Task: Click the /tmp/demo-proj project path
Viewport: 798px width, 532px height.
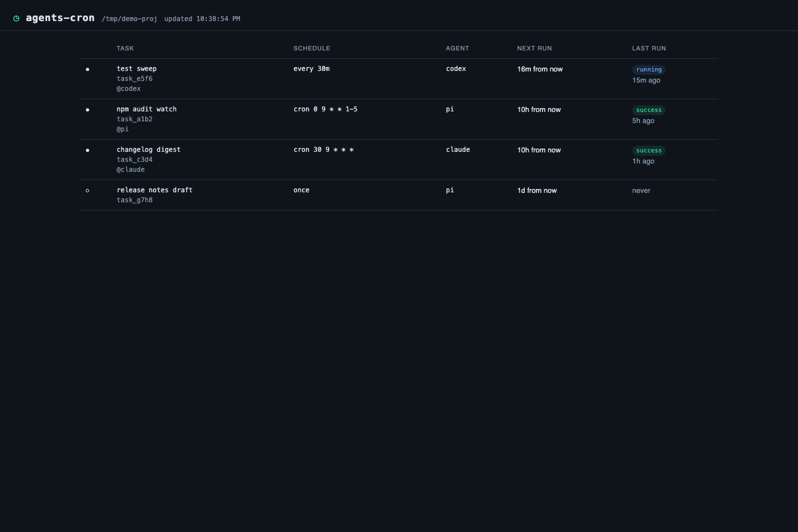Action: [130, 19]
